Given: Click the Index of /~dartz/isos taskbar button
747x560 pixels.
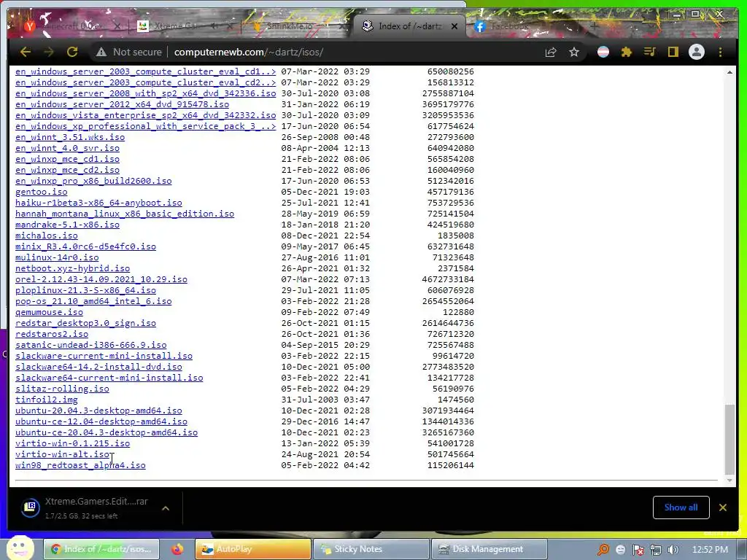Looking at the screenshot, I should pyautogui.click(x=101, y=549).
